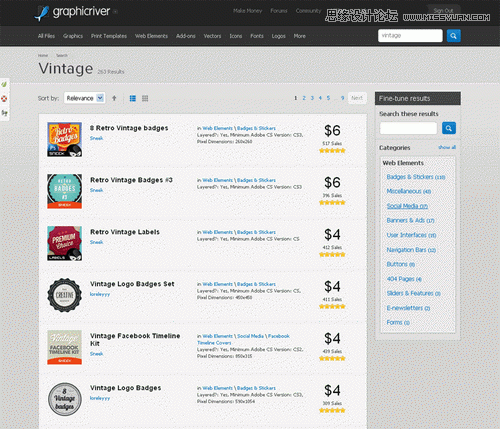Open the More menu
The width and height of the screenshot is (500, 429).
[300, 36]
